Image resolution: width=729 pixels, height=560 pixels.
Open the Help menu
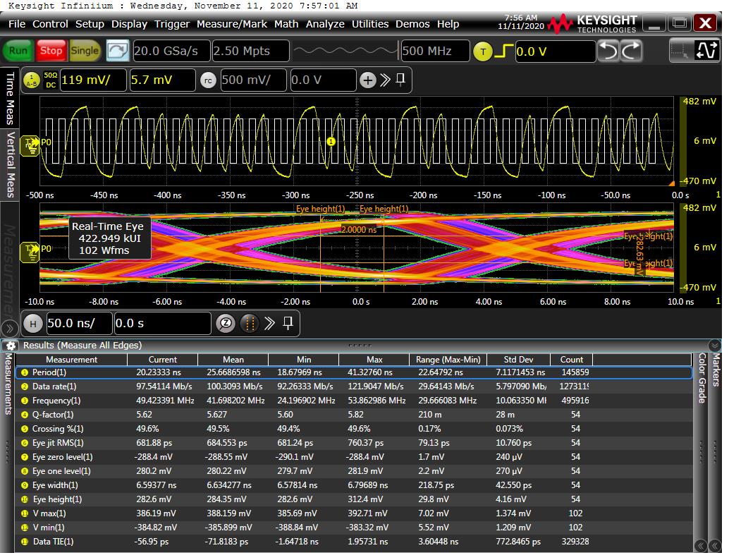click(x=448, y=24)
